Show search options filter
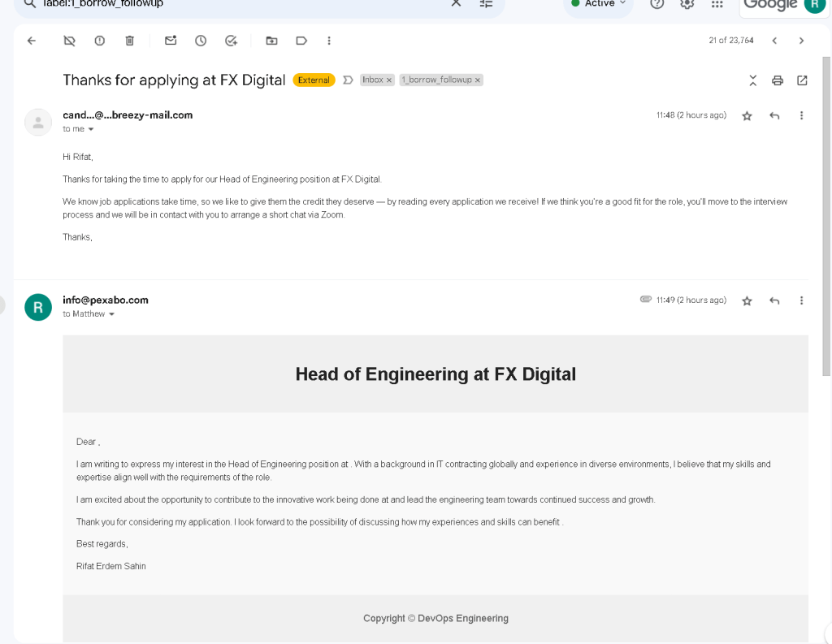 [486, 3]
